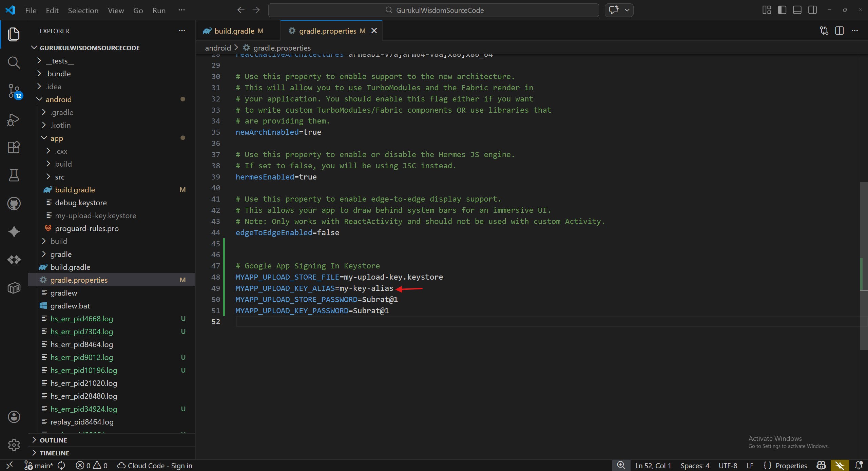This screenshot has width=868, height=471.
Task: Click Cloud Code - Sign in status item
Action: click(x=155, y=466)
